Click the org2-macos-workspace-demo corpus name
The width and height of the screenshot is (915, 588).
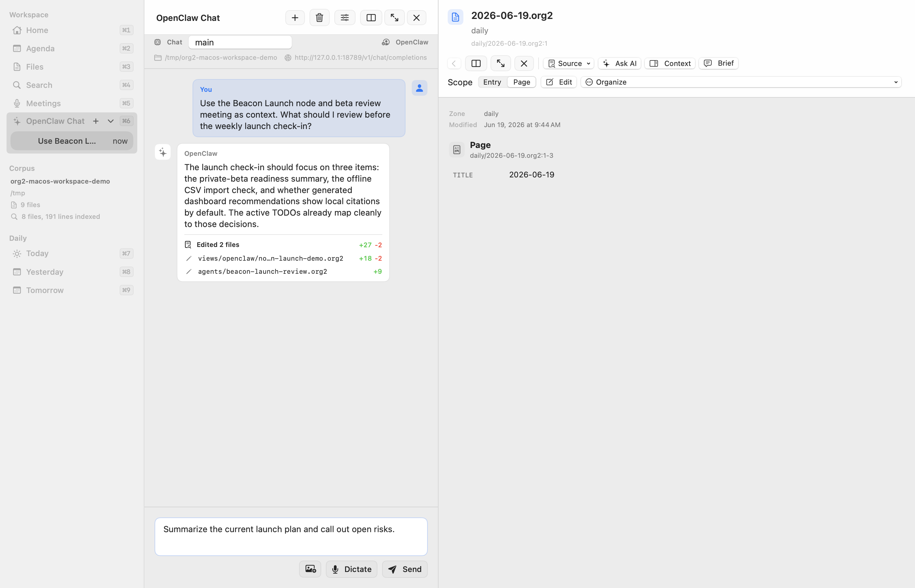coord(60,181)
